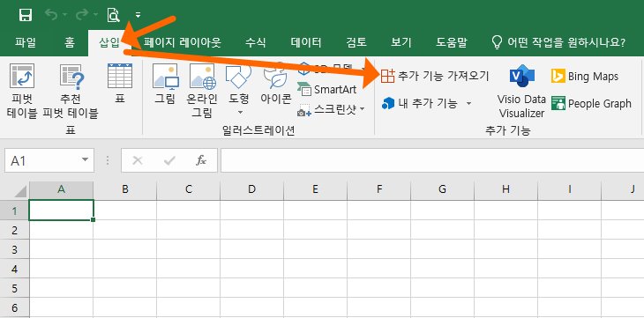Screen dimensions: 644x318
Task: Select the 삽입 ribbon tab
Action: point(109,42)
